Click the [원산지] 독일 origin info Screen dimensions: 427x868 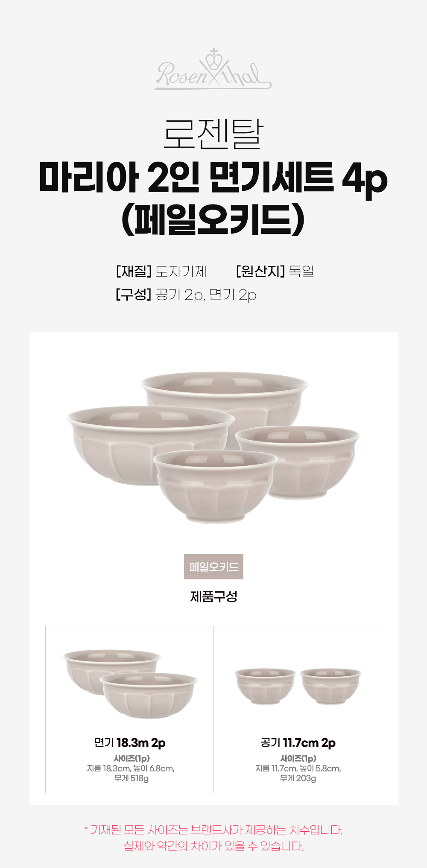[275, 271]
